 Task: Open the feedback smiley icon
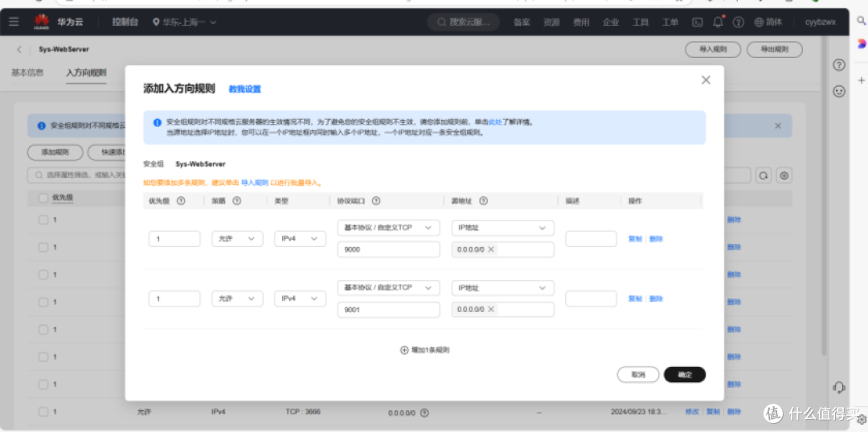coord(839,92)
